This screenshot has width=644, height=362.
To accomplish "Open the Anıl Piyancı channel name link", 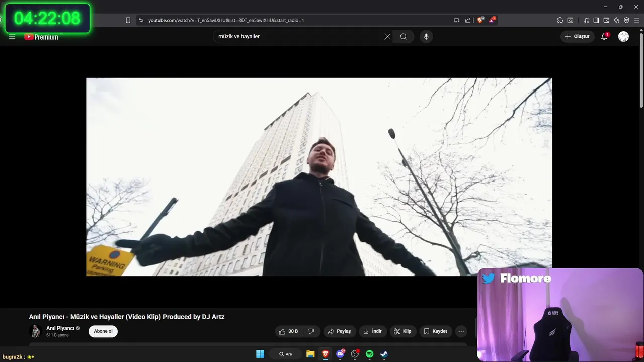I will (60, 328).
